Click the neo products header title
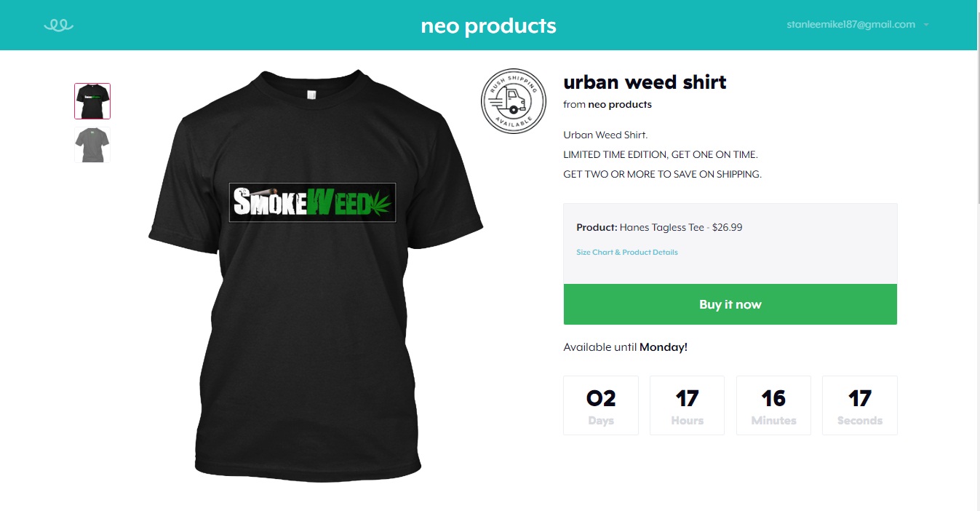 pos(488,25)
